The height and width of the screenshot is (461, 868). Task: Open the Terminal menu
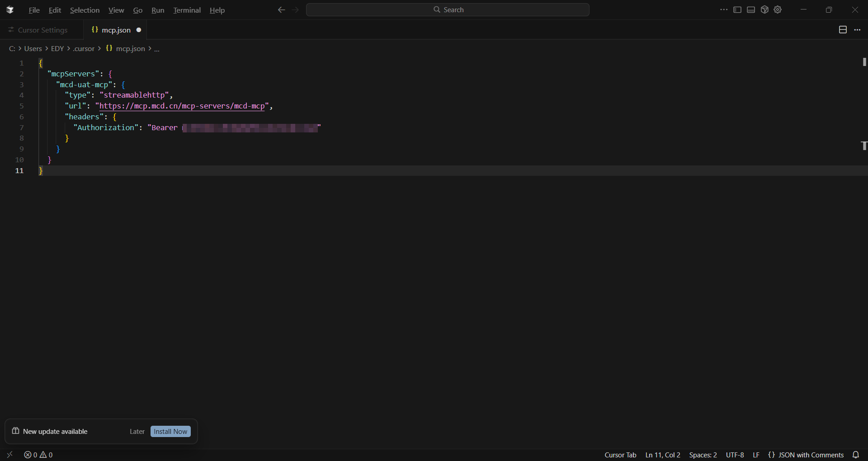[x=187, y=10]
